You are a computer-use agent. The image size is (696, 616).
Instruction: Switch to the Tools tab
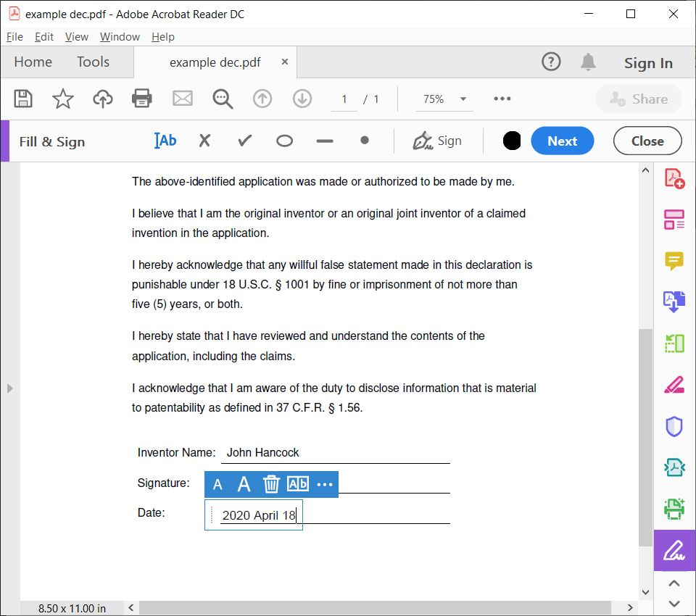coord(93,62)
